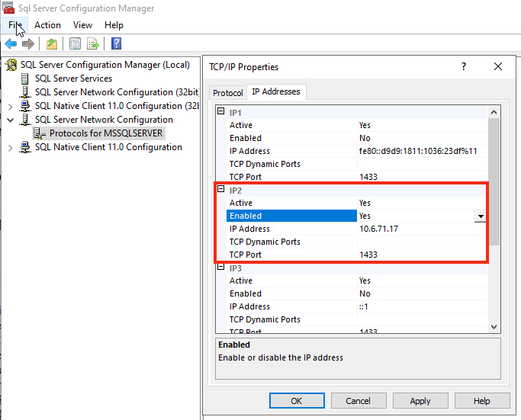Image resolution: width=521 pixels, height=420 pixels.
Task: Close the TCP/IP Properties dialog
Action: (498, 66)
